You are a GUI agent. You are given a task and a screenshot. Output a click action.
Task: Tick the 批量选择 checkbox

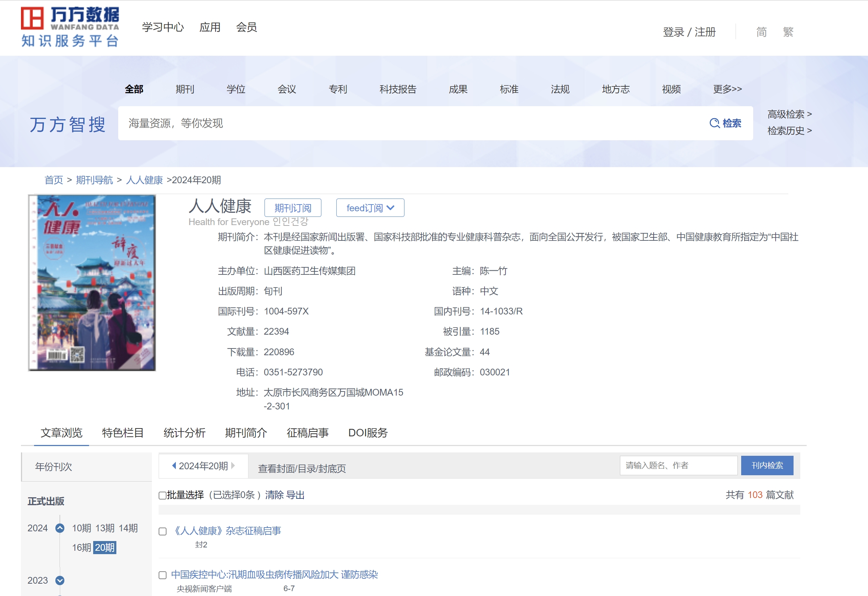point(162,495)
